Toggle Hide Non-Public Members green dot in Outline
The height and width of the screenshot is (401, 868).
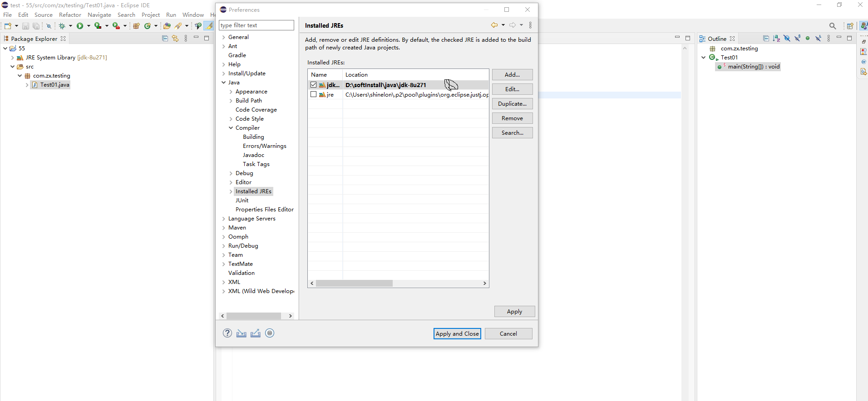808,39
